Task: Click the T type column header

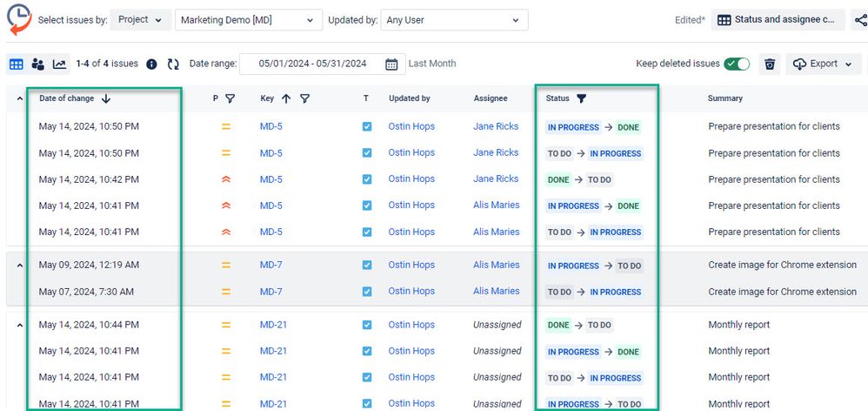Action: pyautogui.click(x=366, y=98)
